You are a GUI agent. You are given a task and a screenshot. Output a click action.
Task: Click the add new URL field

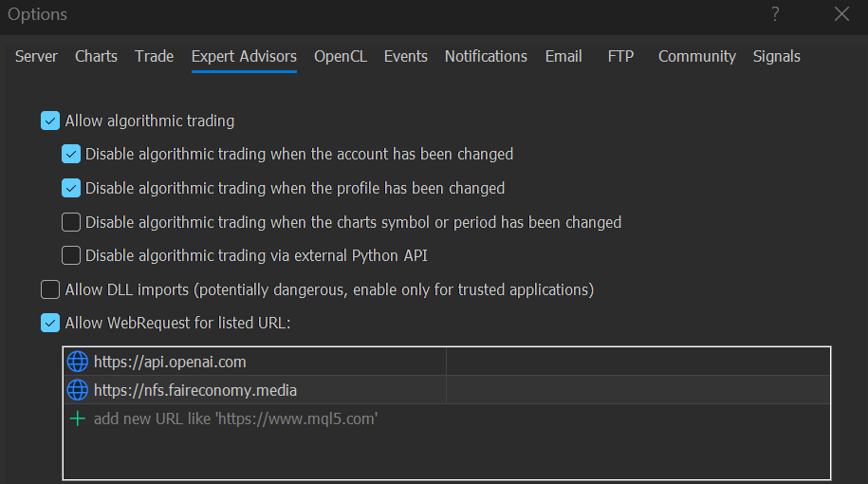[x=447, y=419]
